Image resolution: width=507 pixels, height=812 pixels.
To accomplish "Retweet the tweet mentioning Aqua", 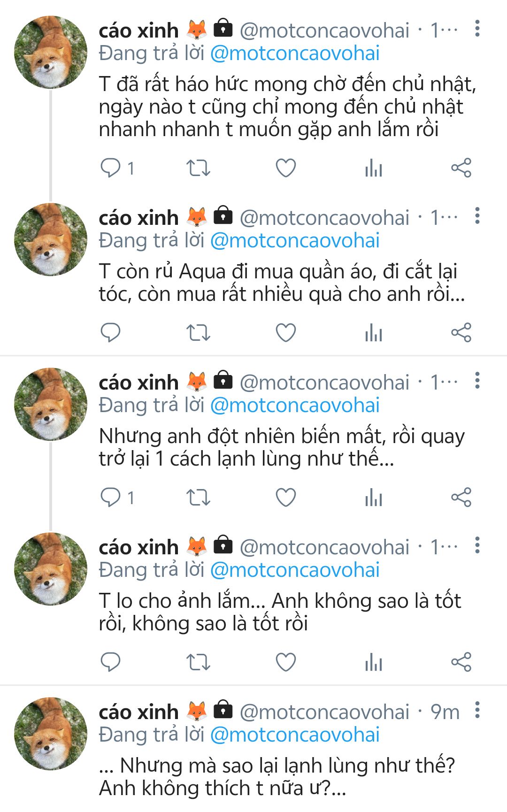I will (198, 333).
